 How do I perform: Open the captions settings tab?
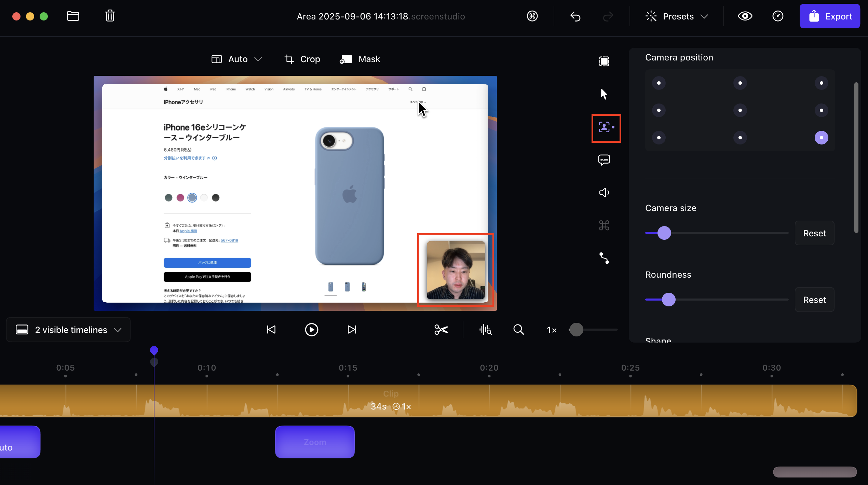(604, 160)
